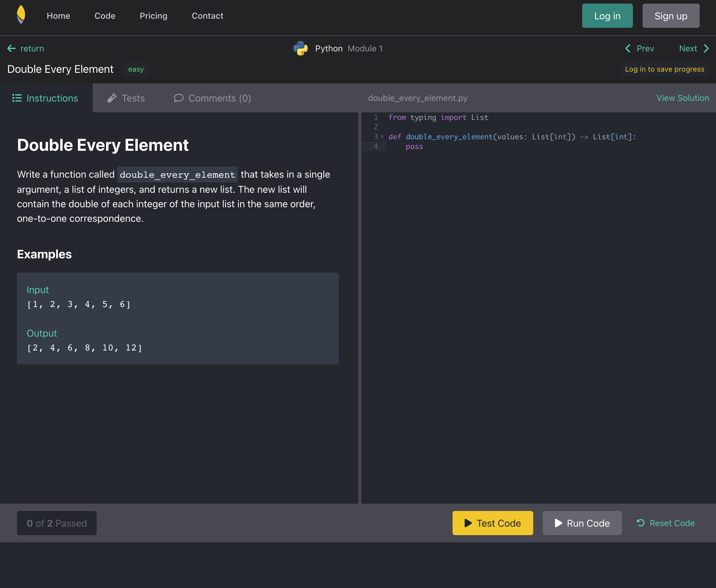
Task: Click the Module 1 label
Action: tap(365, 48)
